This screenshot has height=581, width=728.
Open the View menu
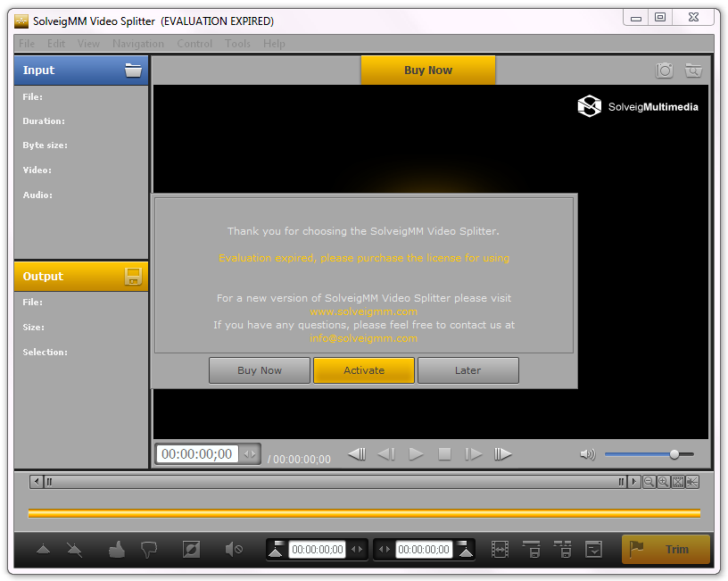(88, 44)
